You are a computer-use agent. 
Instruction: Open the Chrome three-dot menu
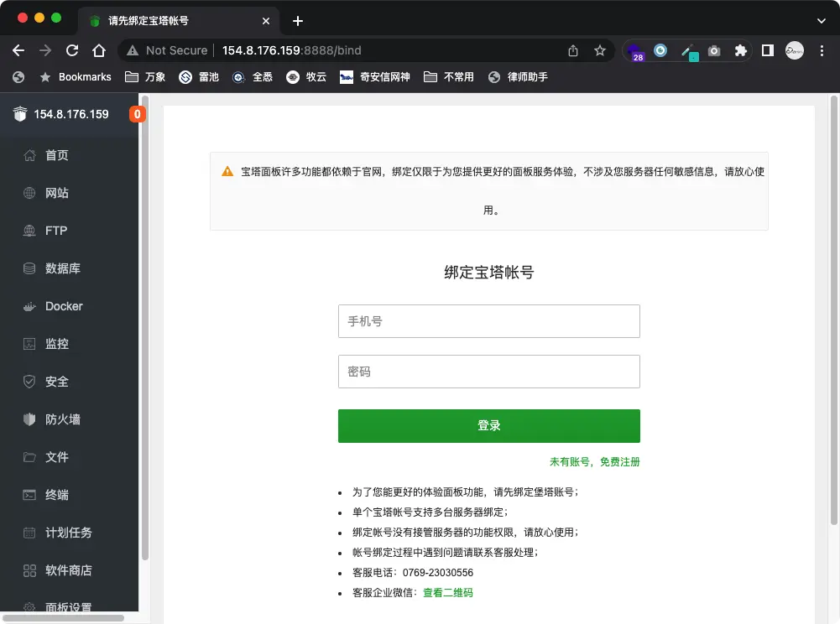(x=822, y=50)
